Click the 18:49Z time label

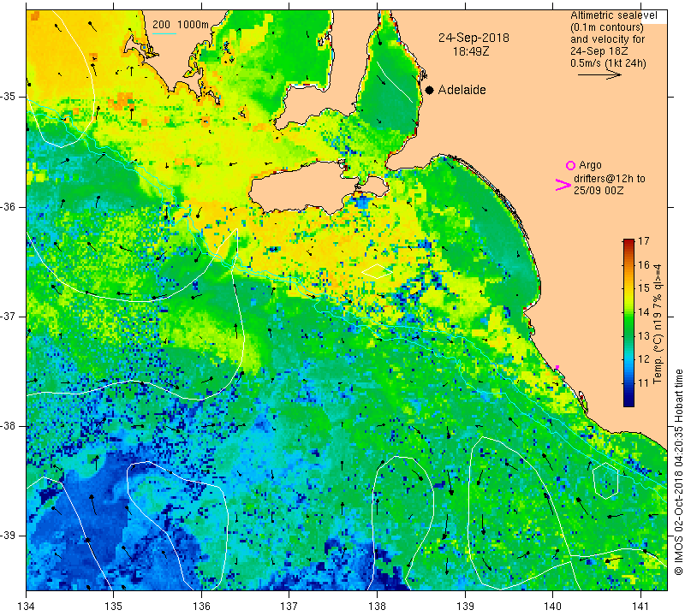coord(470,51)
